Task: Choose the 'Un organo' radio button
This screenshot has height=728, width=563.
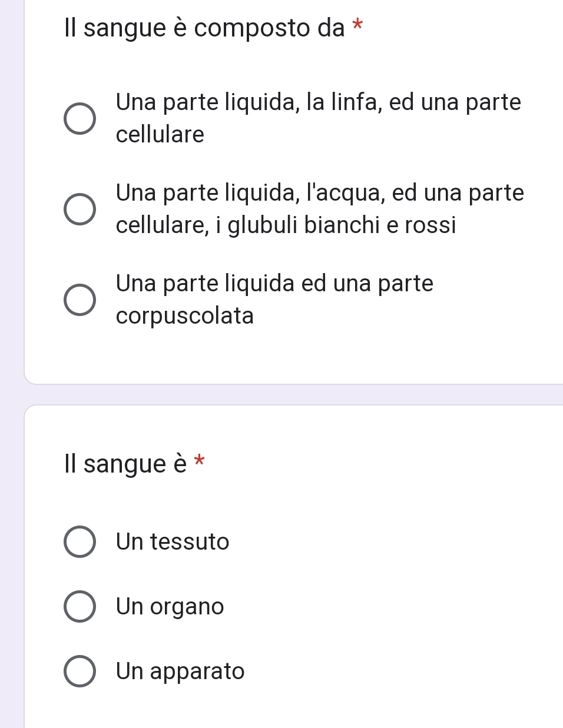Action: [x=80, y=607]
